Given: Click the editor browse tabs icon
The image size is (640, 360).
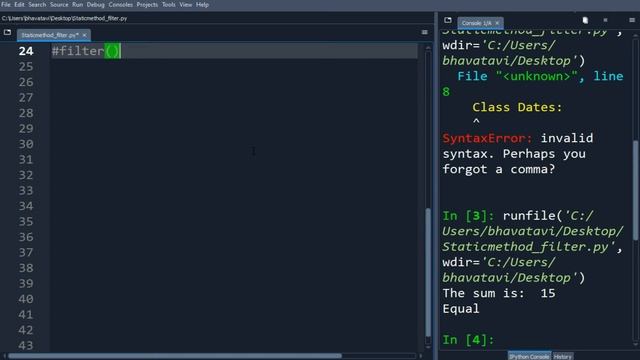Looking at the screenshot, I should pos(7,32).
